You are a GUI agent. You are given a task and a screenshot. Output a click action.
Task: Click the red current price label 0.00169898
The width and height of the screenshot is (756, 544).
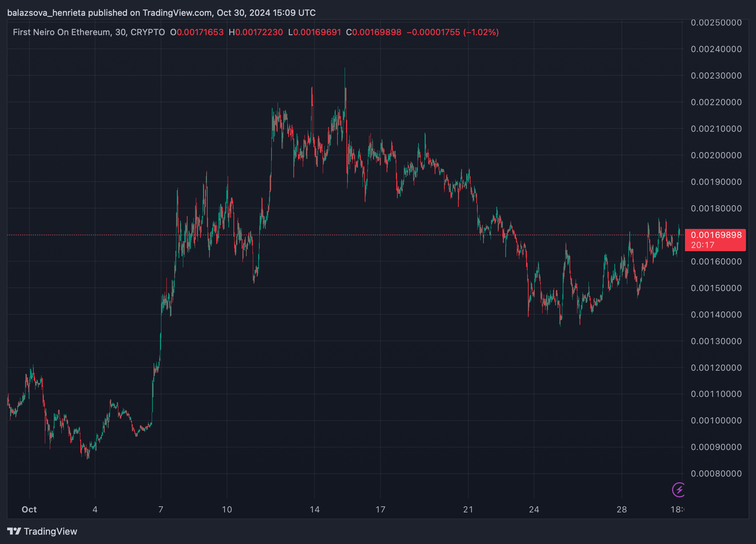click(716, 235)
